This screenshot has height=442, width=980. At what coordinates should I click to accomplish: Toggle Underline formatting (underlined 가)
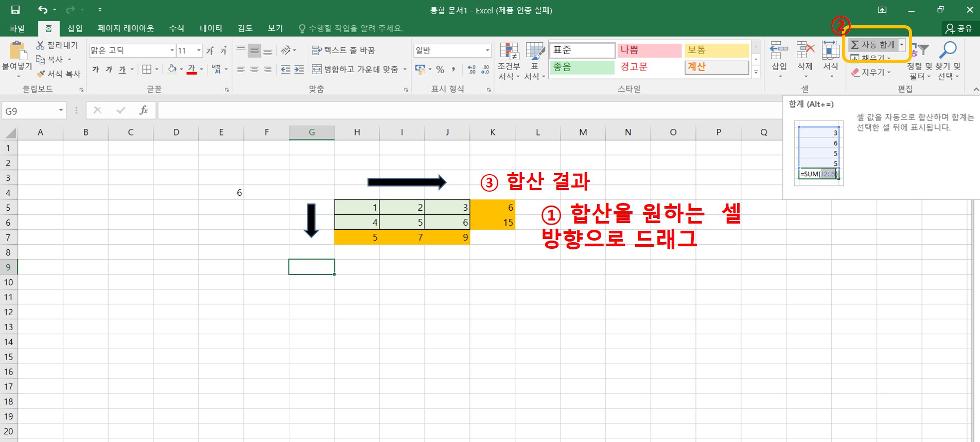point(122,69)
